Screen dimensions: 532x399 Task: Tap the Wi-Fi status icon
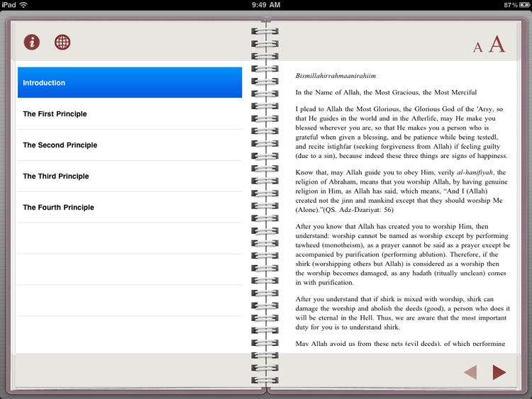point(23,5)
